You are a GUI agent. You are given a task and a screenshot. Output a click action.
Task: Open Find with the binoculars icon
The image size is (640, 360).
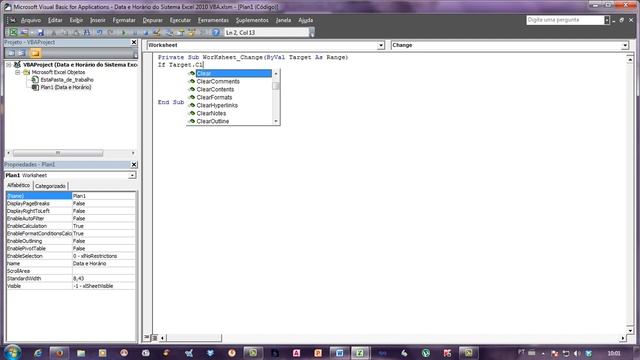pos(87,32)
